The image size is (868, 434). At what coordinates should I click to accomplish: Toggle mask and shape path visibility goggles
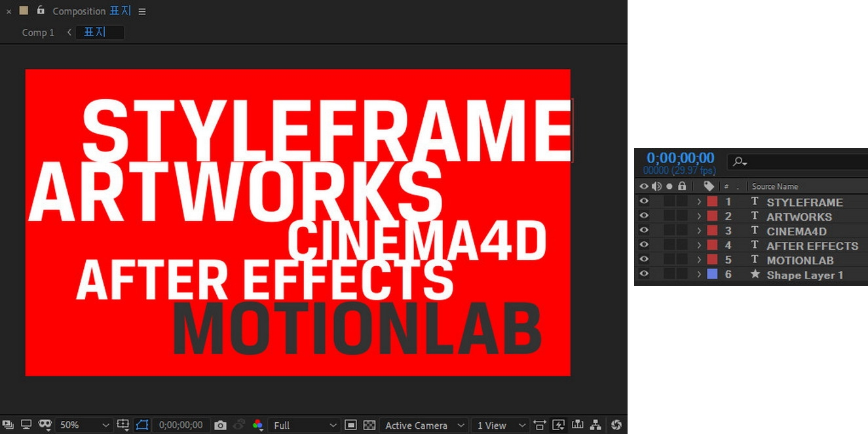(45, 425)
